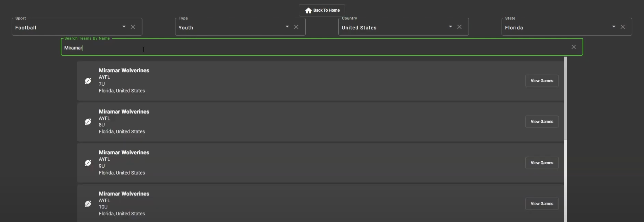The image size is (644, 222).
Task: Focus the Search Teams By Name field
Action: click(x=322, y=47)
